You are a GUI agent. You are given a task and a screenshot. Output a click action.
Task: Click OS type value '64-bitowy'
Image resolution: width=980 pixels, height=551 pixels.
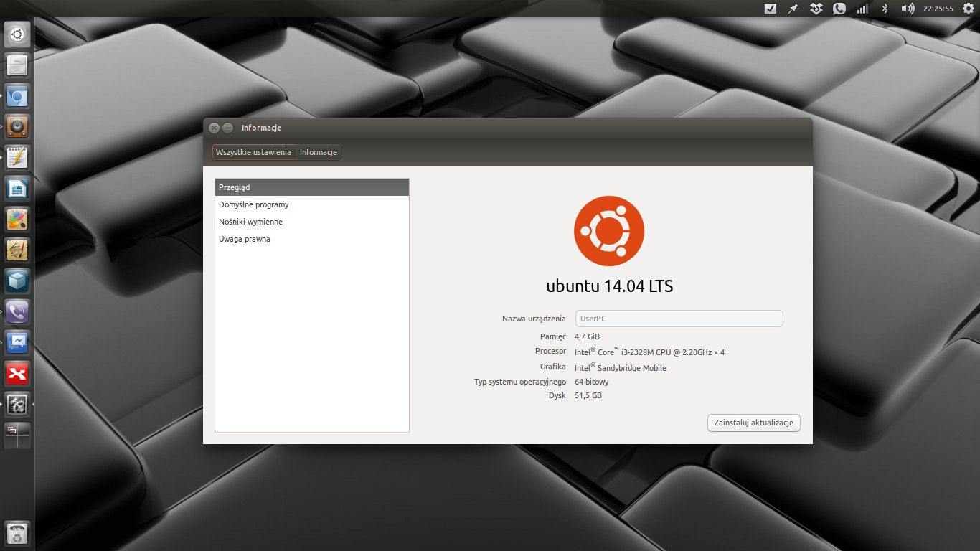click(x=592, y=382)
